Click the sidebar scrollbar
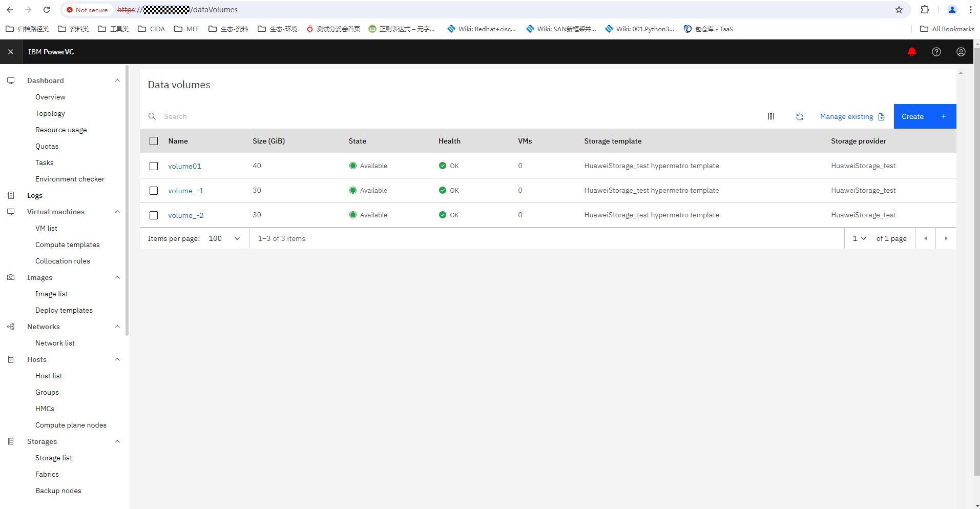 point(127,200)
